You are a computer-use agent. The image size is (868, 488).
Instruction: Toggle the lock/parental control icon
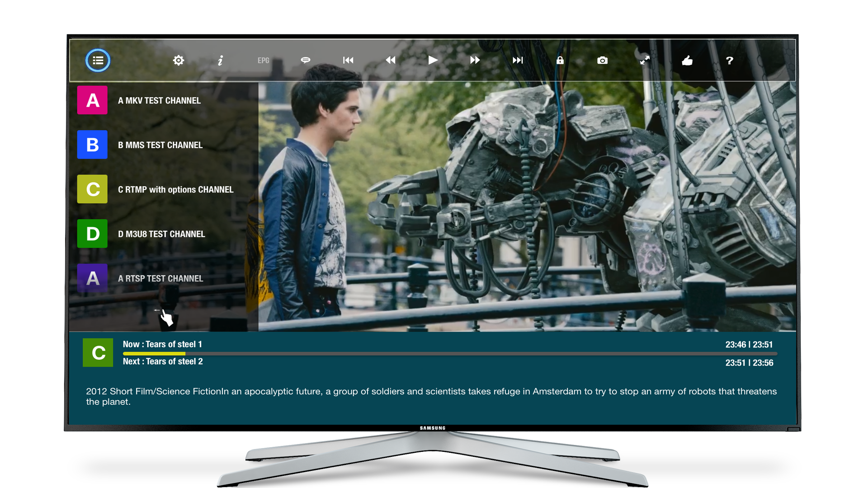pyautogui.click(x=559, y=60)
